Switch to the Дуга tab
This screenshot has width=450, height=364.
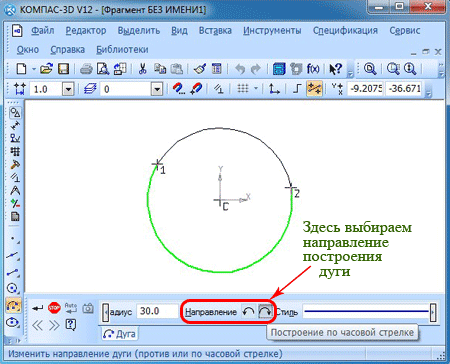(119, 334)
